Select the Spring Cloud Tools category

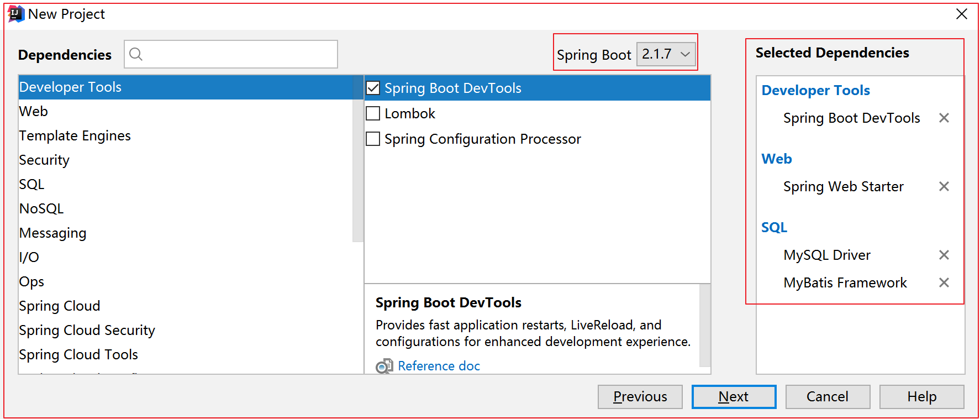tap(186, 355)
